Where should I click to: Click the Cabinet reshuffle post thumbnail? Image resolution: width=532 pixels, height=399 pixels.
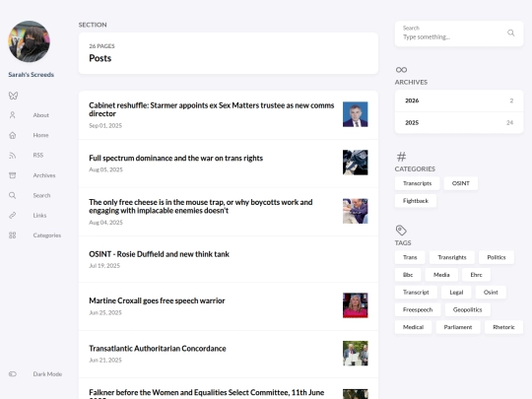click(x=356, y=114)
